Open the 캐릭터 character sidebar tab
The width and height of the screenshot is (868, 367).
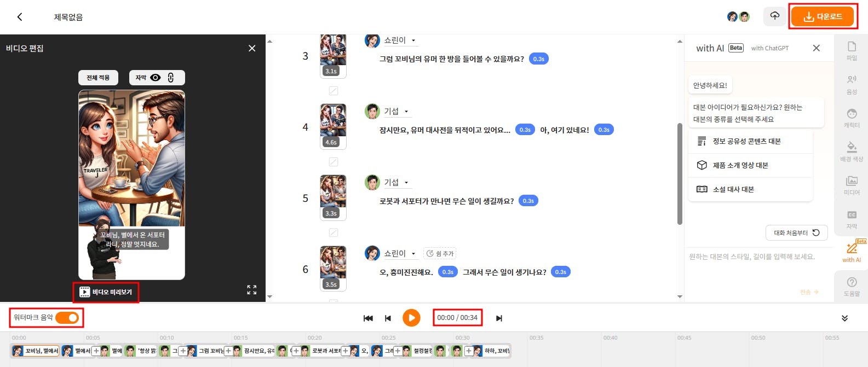pos(852,118)
